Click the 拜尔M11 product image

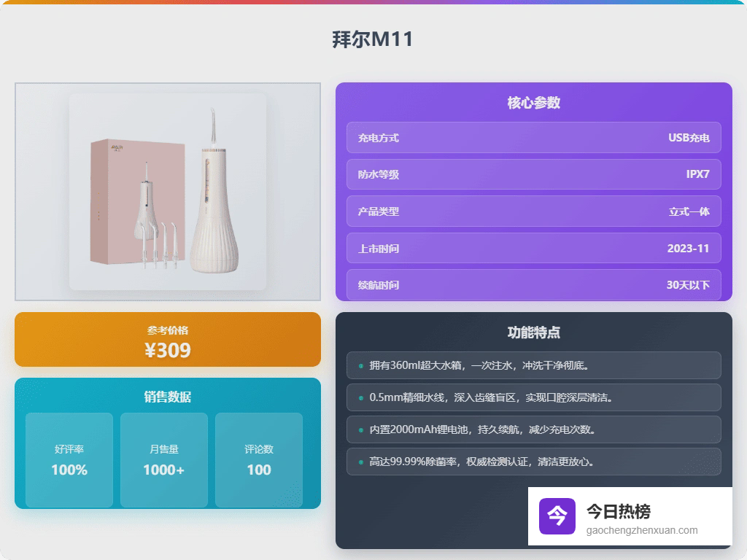tap(168, 192)
